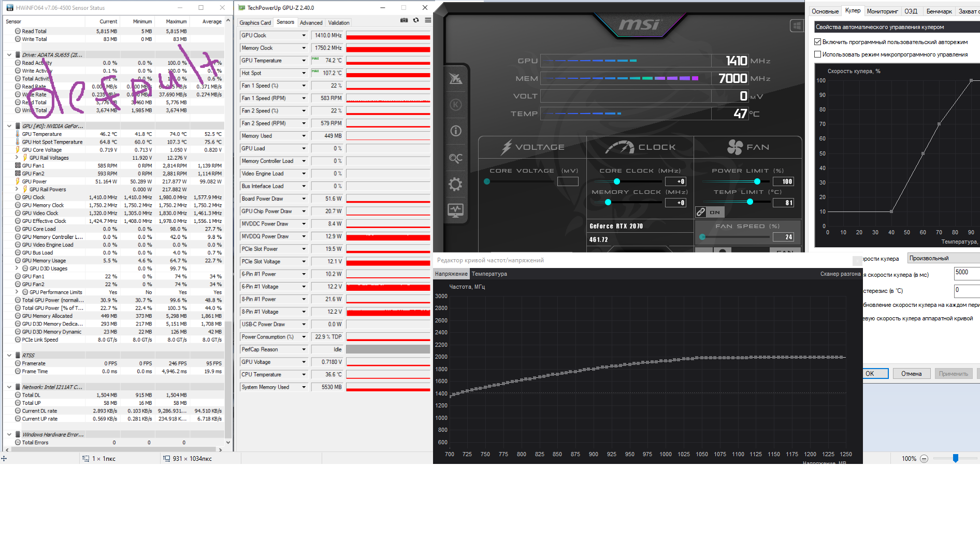
Task: Click the Memory Clock slider handle
Action: click(x=608, y=202)
